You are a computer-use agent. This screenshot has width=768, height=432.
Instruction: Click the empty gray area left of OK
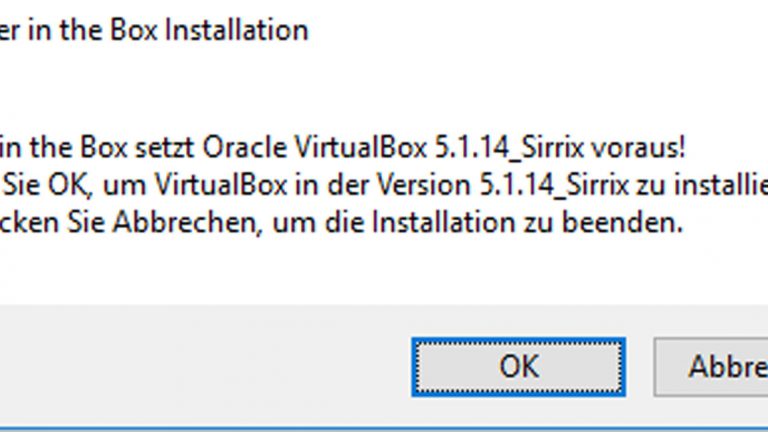point(200,366)
